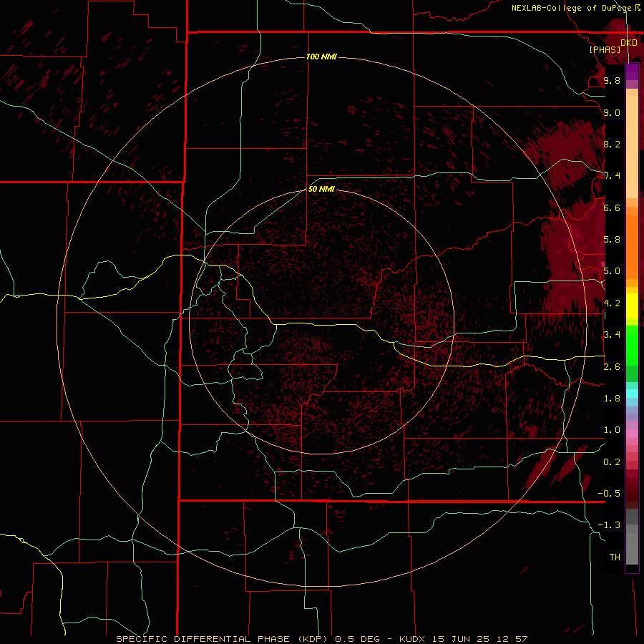Click the -0.5 value on the color scale
Image resolution: width=644 pixels, height=644 pixels.
pos(609,494)
